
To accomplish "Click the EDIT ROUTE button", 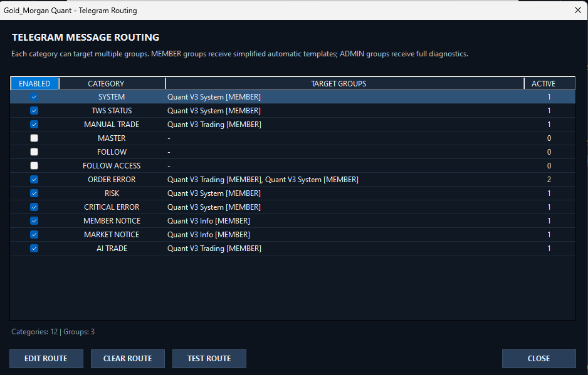I will (46, 359).
